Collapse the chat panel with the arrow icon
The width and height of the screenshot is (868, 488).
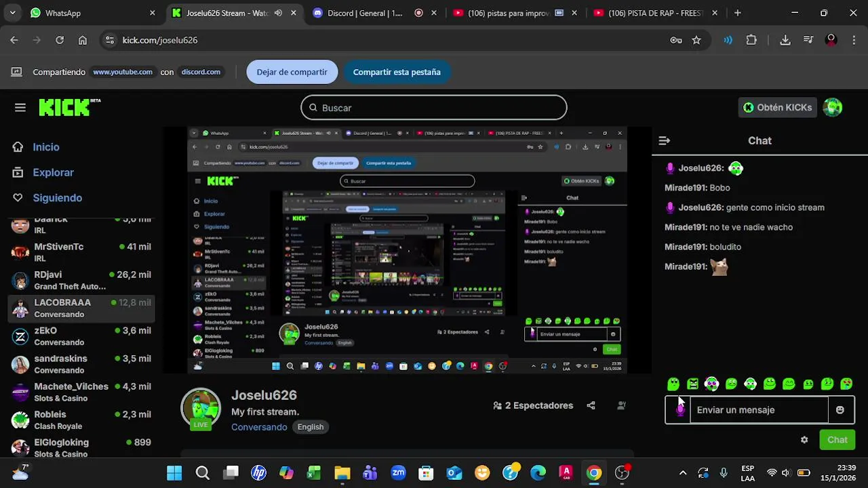[665, 141]
